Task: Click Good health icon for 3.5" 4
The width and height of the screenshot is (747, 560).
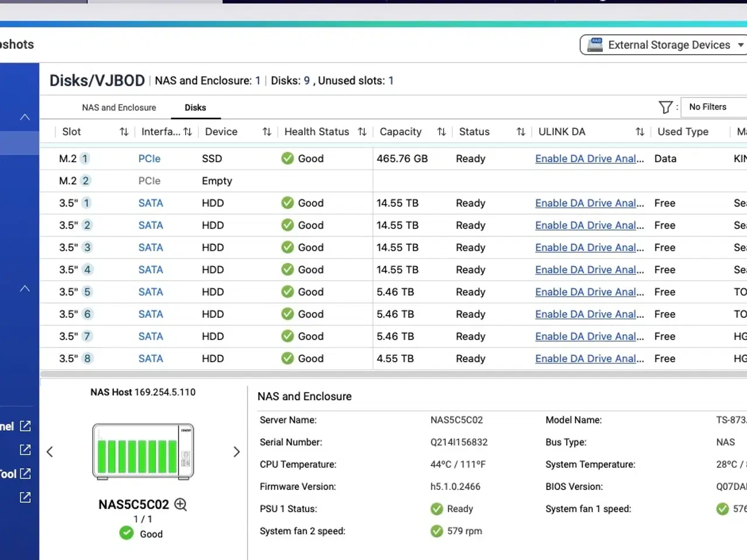Action: click(x=287, y=269)
